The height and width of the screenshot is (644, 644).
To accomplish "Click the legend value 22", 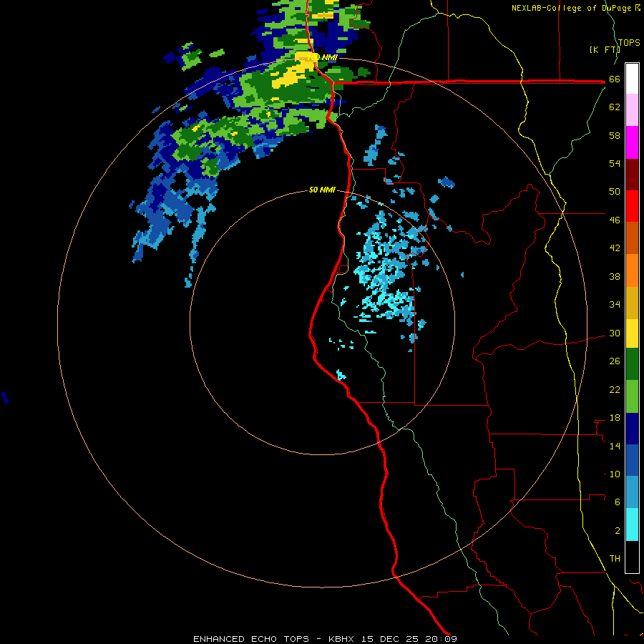I will (x=615, y=389).
